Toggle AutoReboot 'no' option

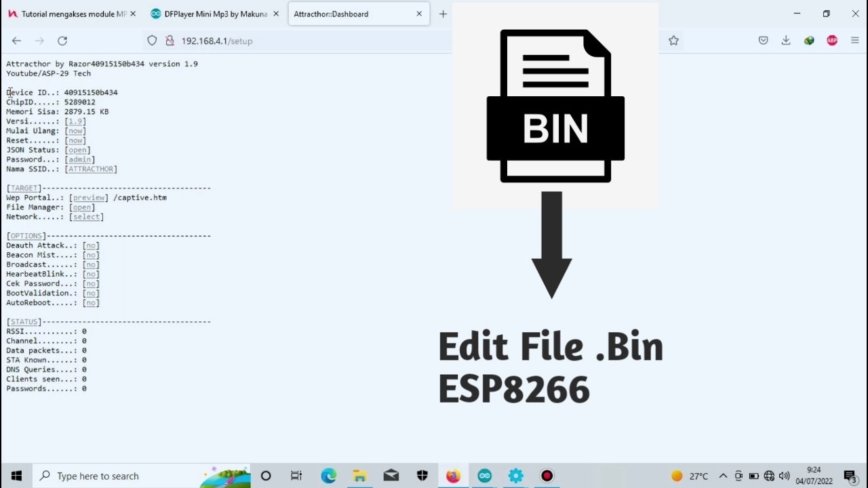coord(91,302)
